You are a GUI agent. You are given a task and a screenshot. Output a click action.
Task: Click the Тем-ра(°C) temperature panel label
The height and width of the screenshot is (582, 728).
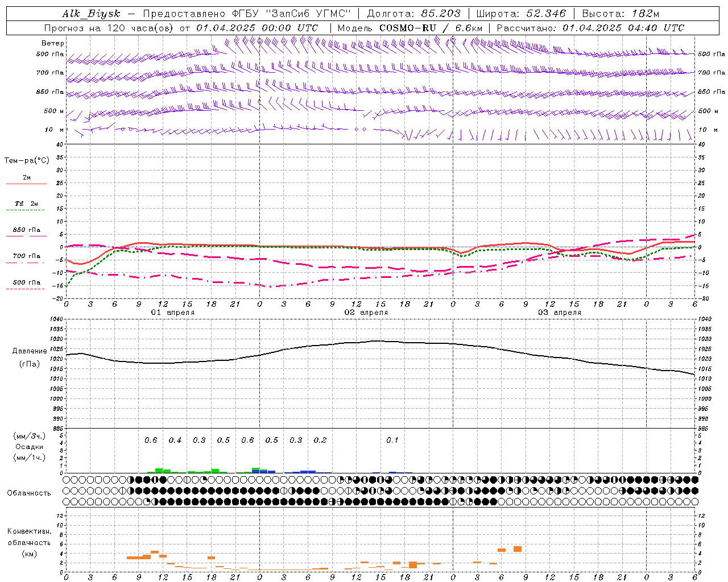coord(27,161)
